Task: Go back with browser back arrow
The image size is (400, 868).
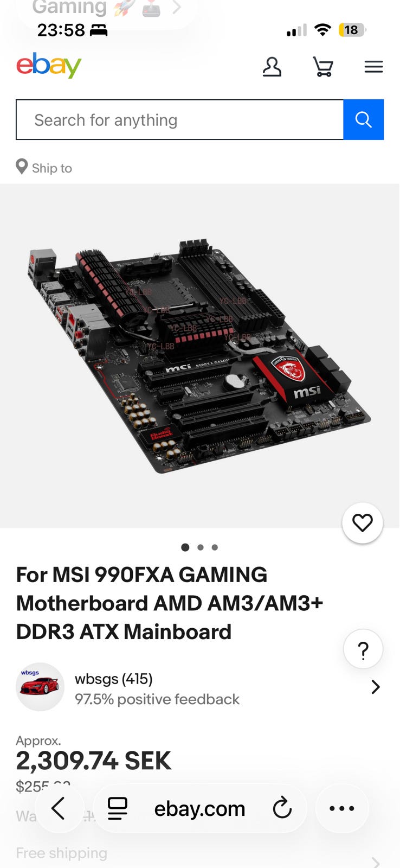Action: 59,808
